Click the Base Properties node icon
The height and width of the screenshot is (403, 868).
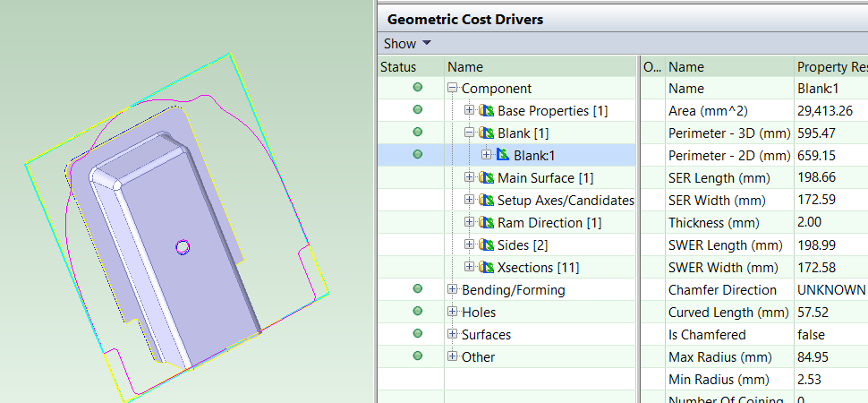click(487, 111)
